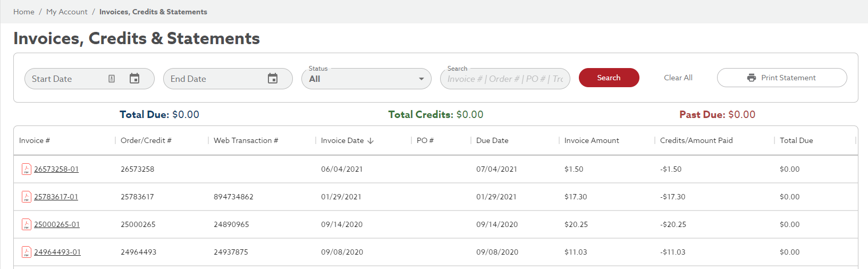Click the Print Statement button
Screen dimensions: 868x269
(781, 78)
